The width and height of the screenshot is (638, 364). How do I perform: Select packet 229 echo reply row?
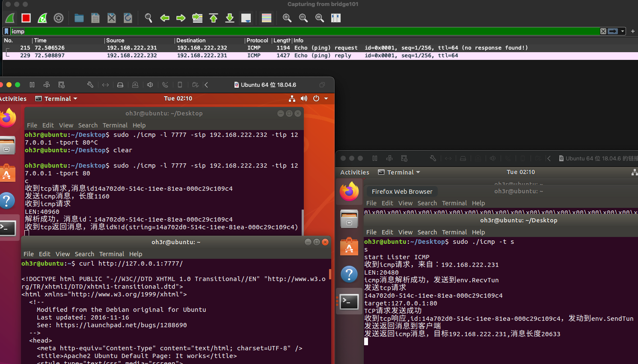(320, 56)
